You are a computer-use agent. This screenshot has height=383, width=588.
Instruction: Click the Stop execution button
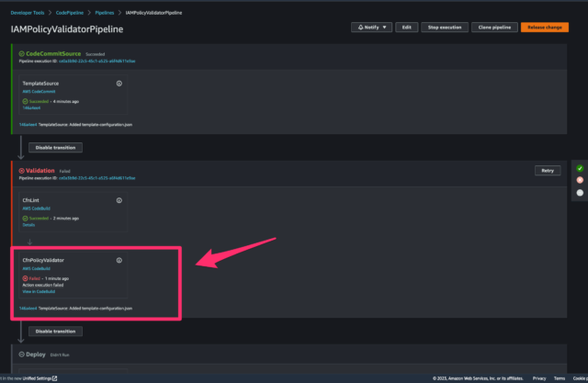(x=445, y=28)
